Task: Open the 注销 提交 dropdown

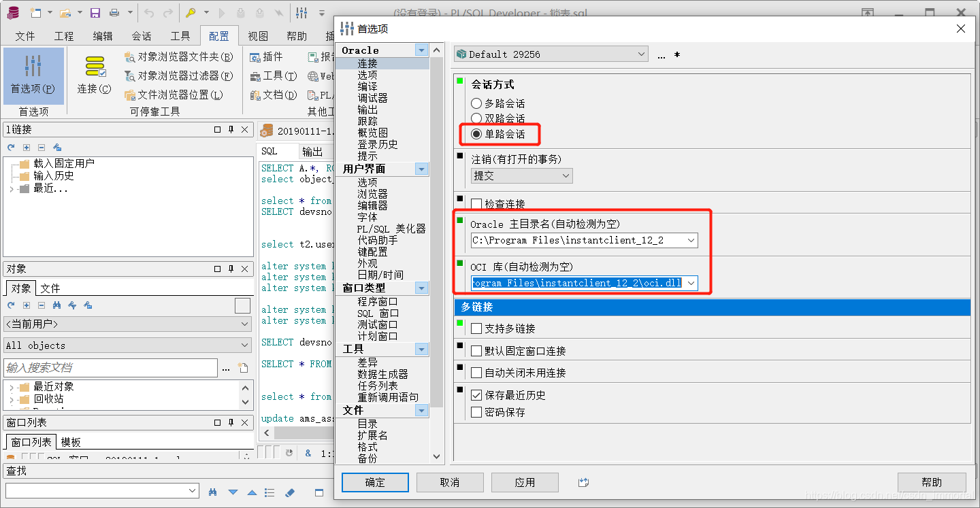Action: [522, 175]
